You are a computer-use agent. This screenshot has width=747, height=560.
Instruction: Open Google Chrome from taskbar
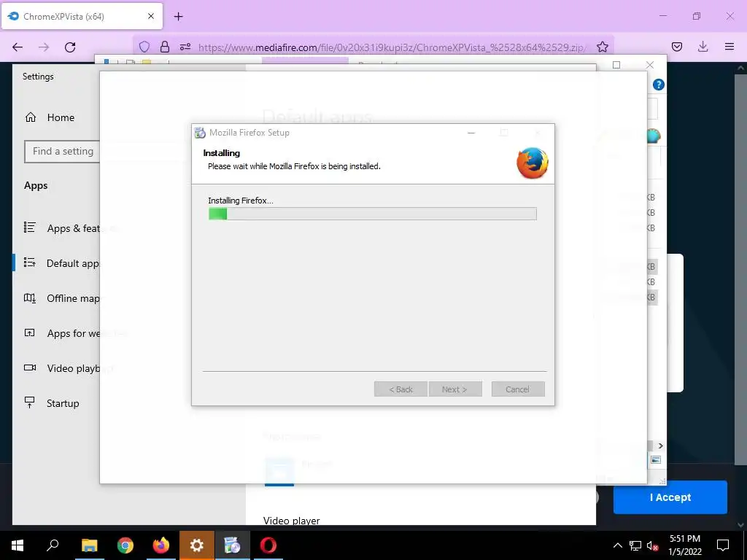click(x=125, y=545)
